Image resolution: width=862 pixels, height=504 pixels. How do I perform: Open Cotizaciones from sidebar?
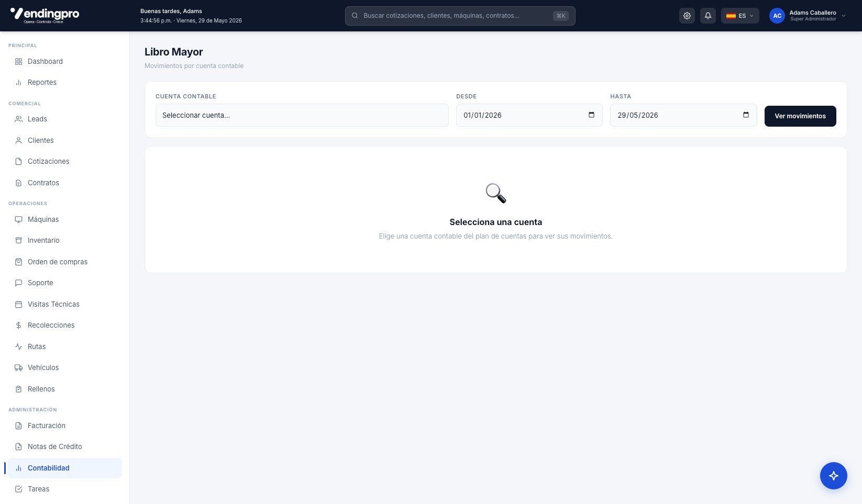click(64, 162)
